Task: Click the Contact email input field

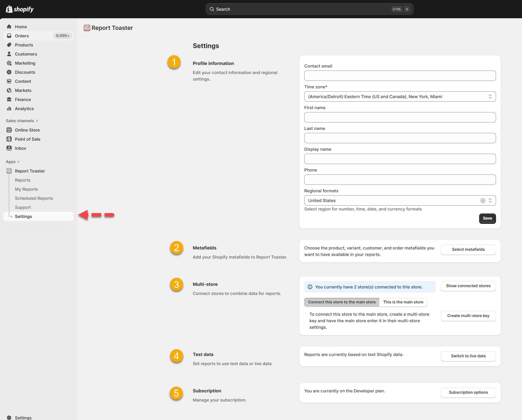Action: [400, 76]
